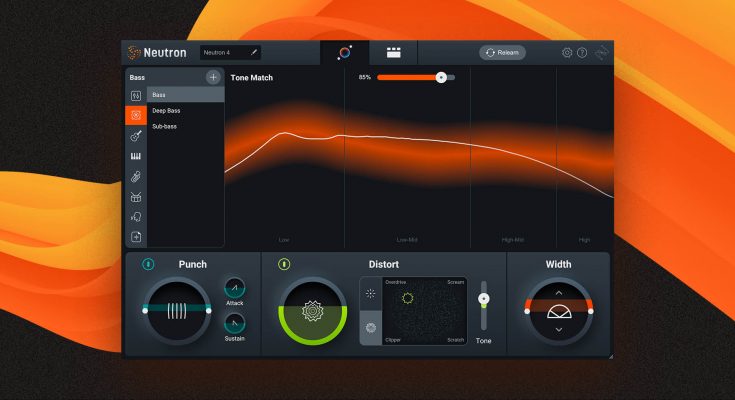
Task: Select the guitar instrument category icon
Action: tap(136, 136)
